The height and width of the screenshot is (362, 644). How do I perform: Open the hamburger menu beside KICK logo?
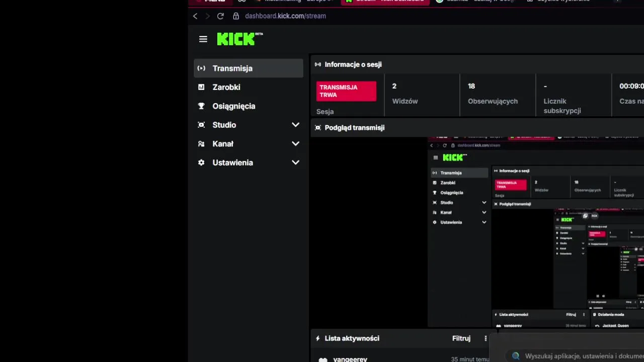click(203, 39)
